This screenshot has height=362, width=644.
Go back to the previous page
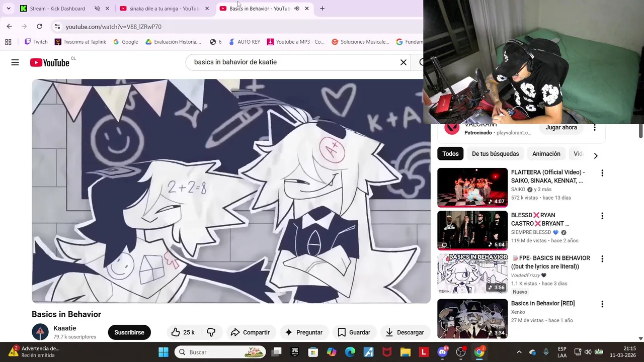(x=9, y=26)
